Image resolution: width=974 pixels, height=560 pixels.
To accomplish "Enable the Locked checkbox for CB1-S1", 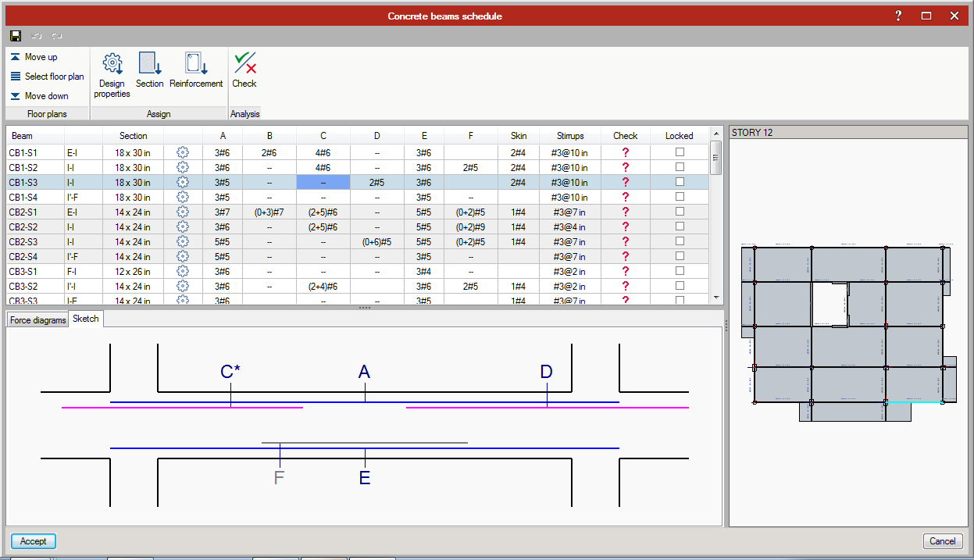I will click(680, 152).
